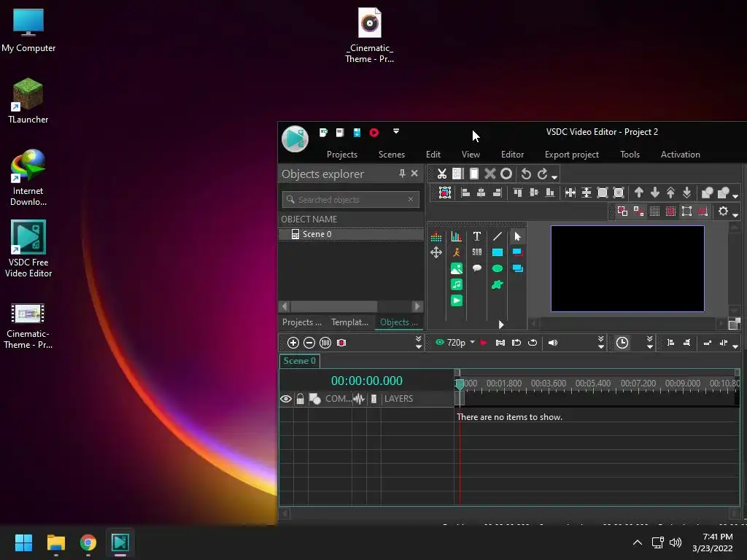
Task: Open the Scenes menu
Action: point(392,155)
